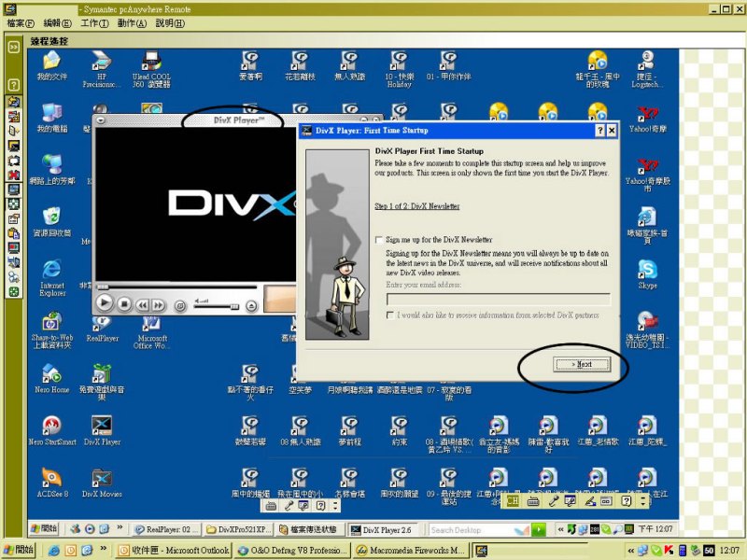Select the Nero StartSmart desktop icon
The height and width of the screenshot is (560, 747).
click(x=52, y=431)
